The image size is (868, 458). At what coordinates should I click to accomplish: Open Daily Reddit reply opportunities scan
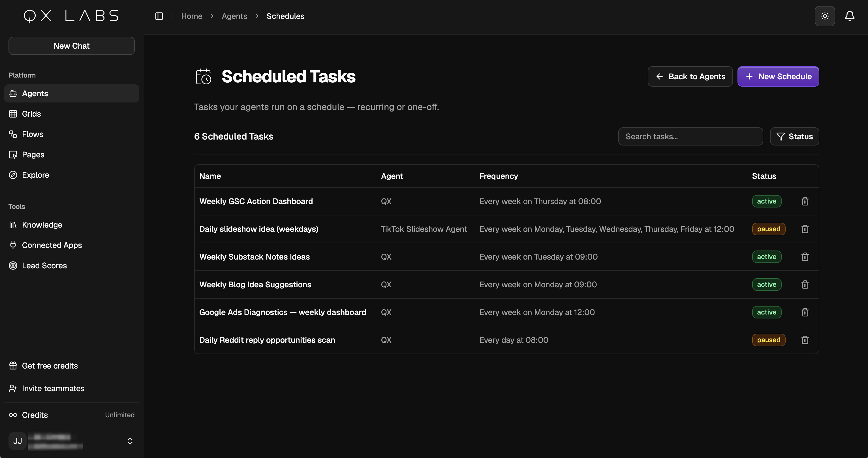[267, 340]
